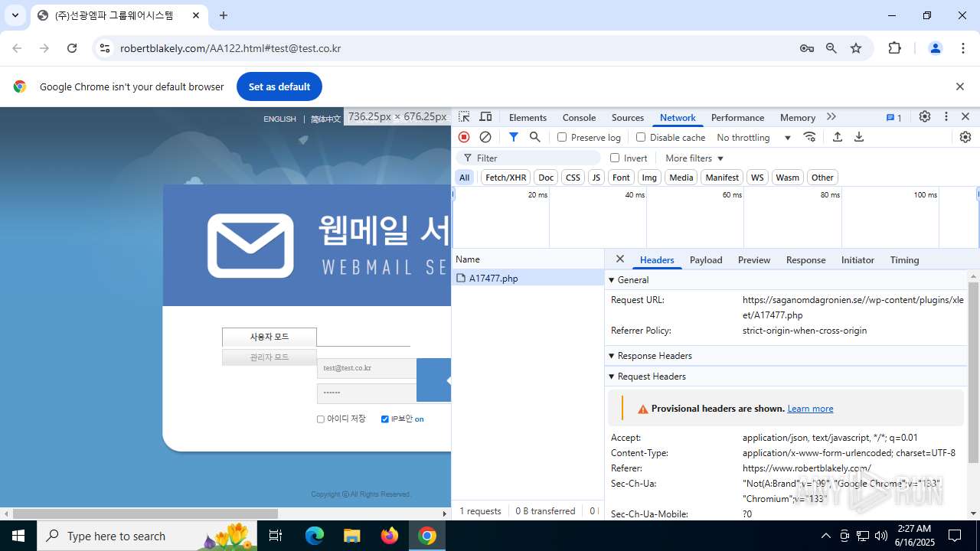This screenshot has height=551, width=980.
Task: Show more DevTools tabs chevron
Action: (x=831, y=117)
